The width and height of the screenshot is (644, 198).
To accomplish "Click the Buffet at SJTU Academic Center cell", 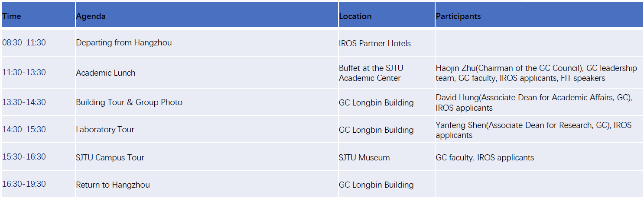I will pos(371,73).
